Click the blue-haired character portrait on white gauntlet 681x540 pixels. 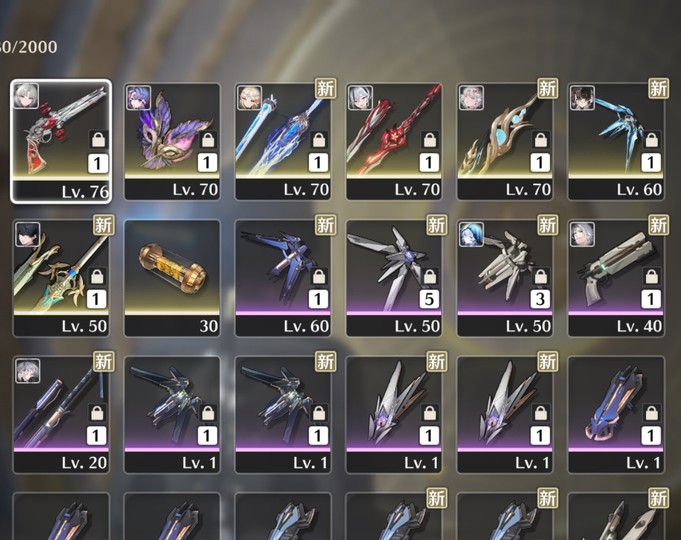pos(472,234)
